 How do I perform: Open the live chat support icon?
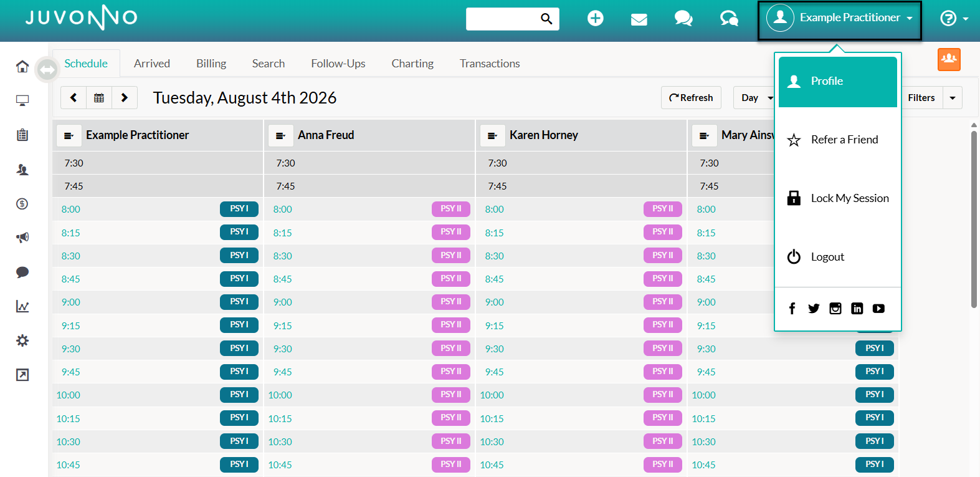point(729,19)
